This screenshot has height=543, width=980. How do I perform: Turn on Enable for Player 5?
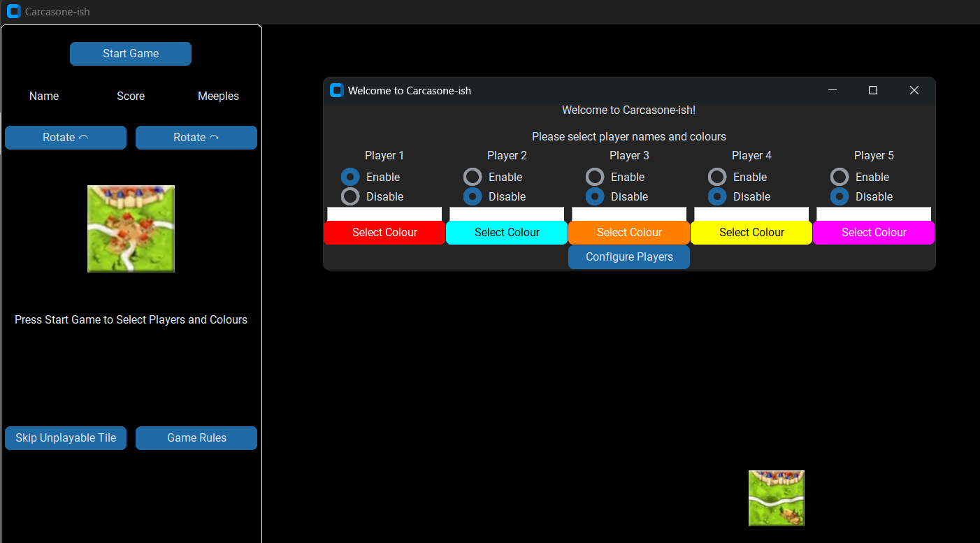coord(840,177)
